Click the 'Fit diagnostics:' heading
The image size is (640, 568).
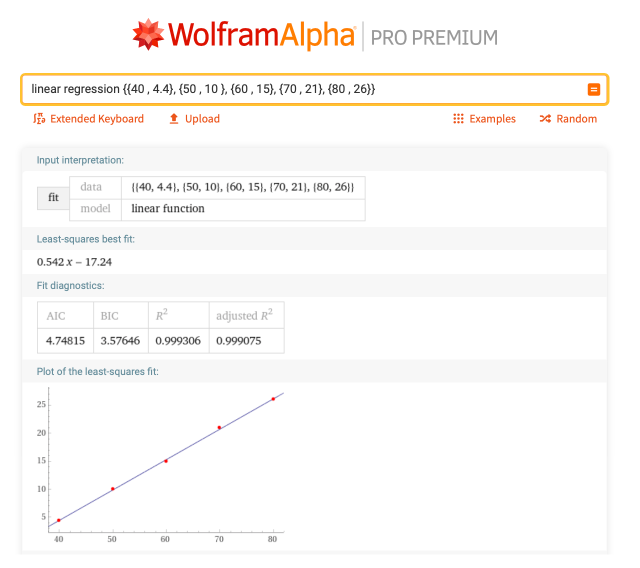pos(70,286)
